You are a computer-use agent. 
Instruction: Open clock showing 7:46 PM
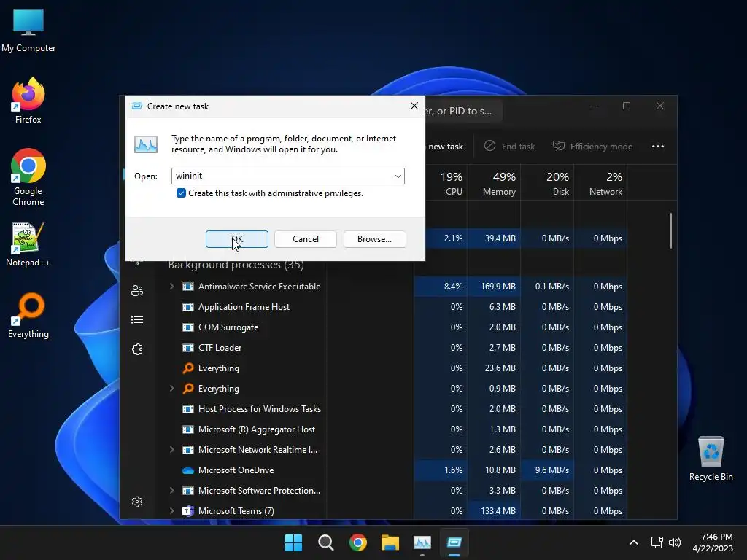[712, 542]
